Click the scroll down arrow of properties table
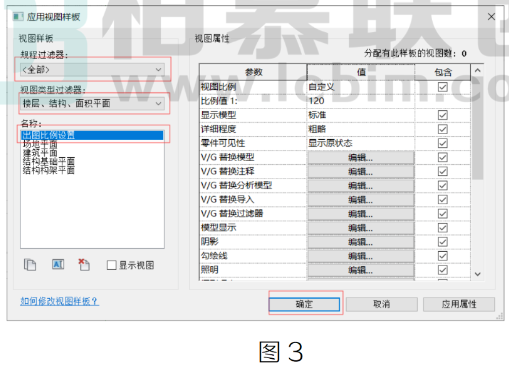Viewport: 509px width, 368px height. [x=477, y=274]
